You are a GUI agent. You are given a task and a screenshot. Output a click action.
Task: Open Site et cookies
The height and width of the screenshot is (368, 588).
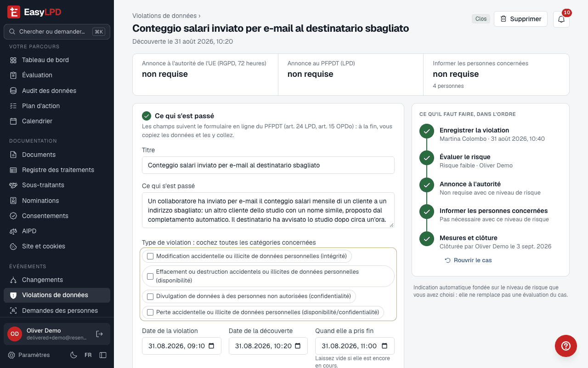57,246
